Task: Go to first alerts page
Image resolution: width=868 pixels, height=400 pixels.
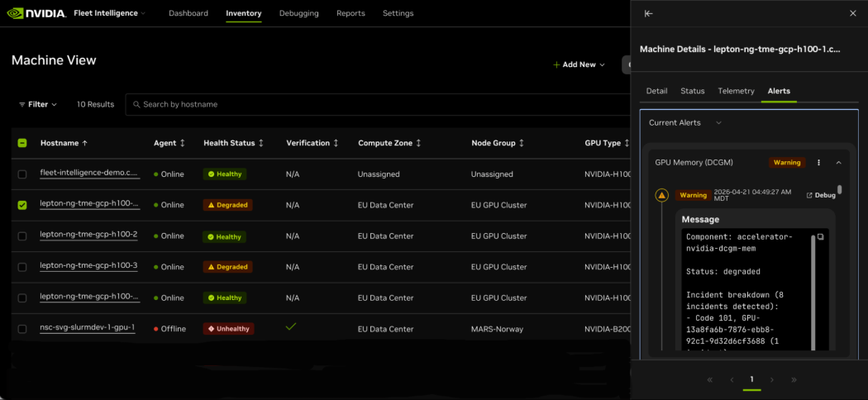Action: click(x=709, y=379)
